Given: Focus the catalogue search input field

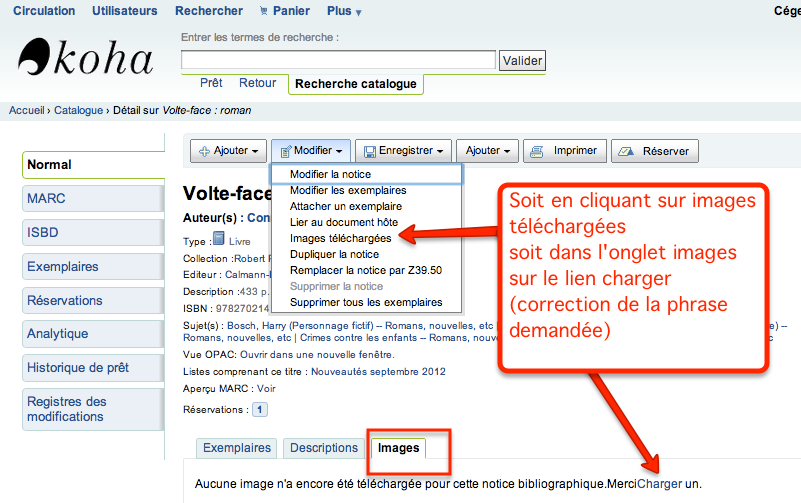Looking at the screenshot, I should [x=338, y=60].
